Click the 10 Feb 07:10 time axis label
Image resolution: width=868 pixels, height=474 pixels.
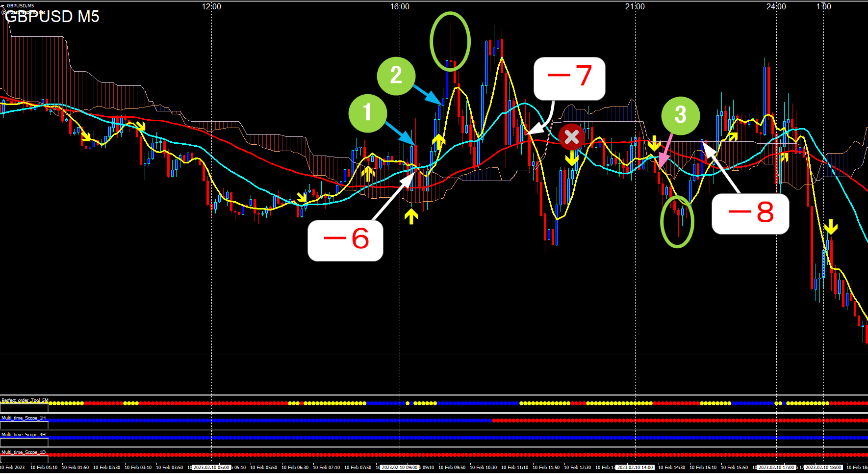tap(327, 468)
